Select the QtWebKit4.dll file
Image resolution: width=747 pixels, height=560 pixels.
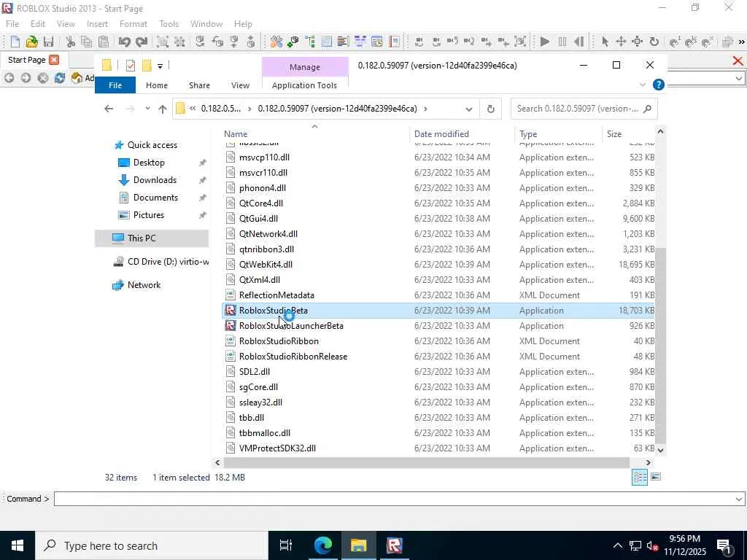coord(266,264)
